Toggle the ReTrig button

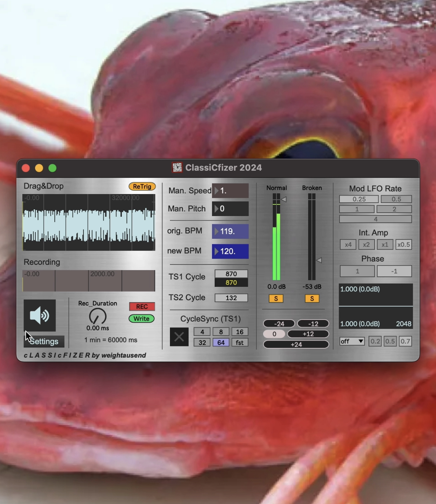142,186
